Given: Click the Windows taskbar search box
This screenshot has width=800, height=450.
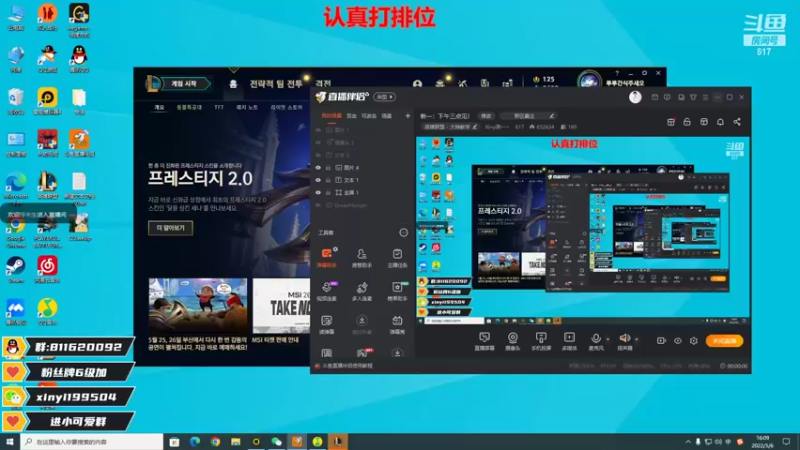Looking at the screenshot, I should tap(92, 442).
